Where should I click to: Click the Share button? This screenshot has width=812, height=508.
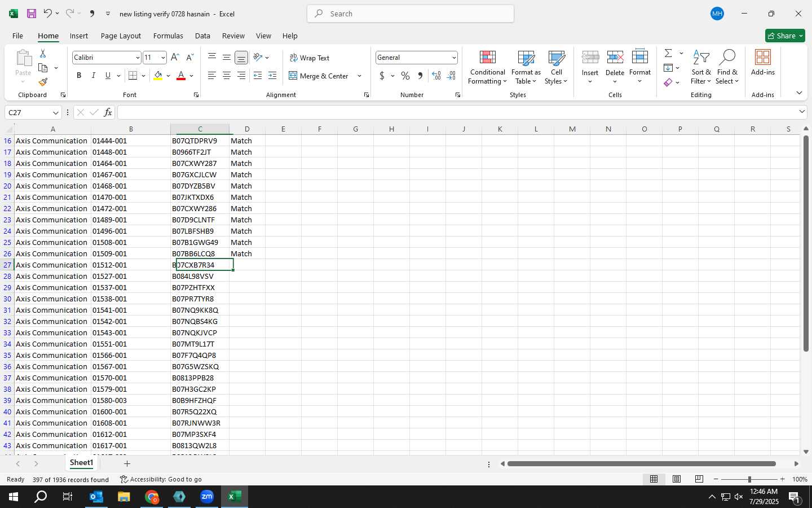[x=785, y=36]
